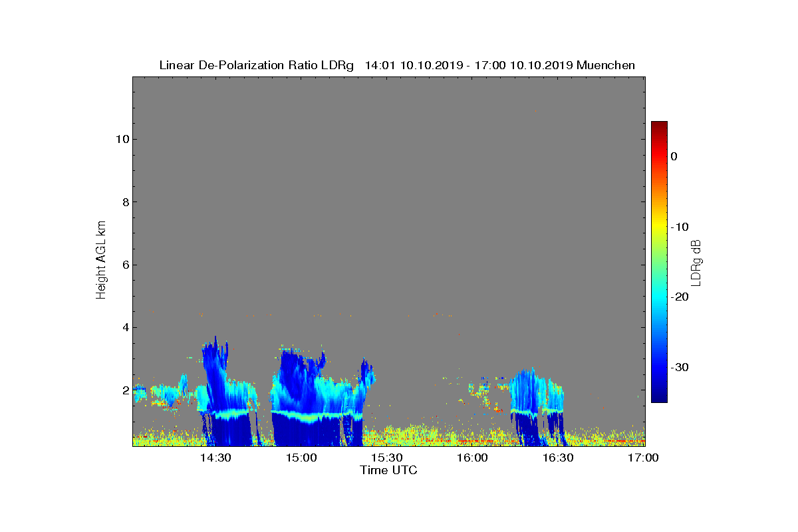Screen dimensions: 798x532
Task: Click the LDRg color scale bar
Action: coord(659,262)
